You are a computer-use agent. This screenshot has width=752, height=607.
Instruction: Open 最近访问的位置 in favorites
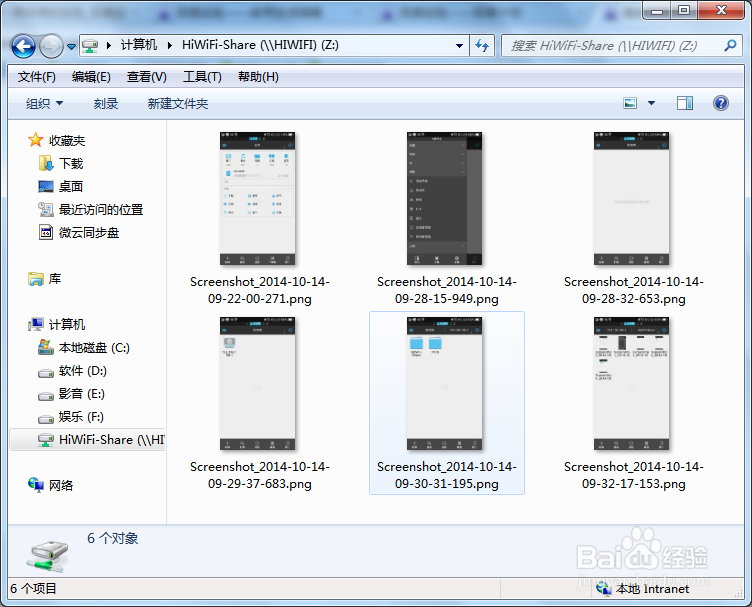pos(101,210)
